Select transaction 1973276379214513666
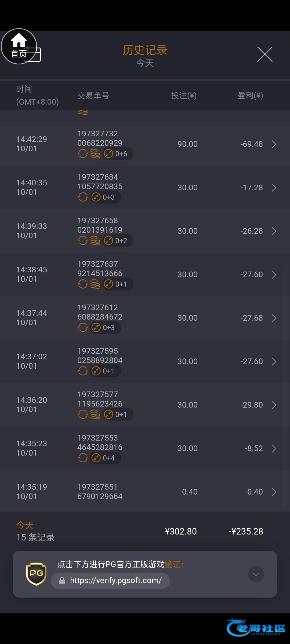Image resolution: width=290 pixels, height=644 pixels. [x=100, y=269]
